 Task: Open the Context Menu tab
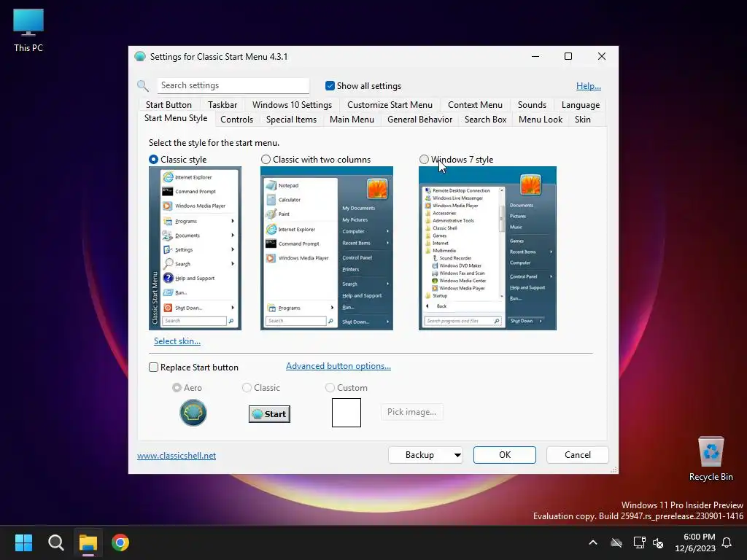(x=475, y=105)
